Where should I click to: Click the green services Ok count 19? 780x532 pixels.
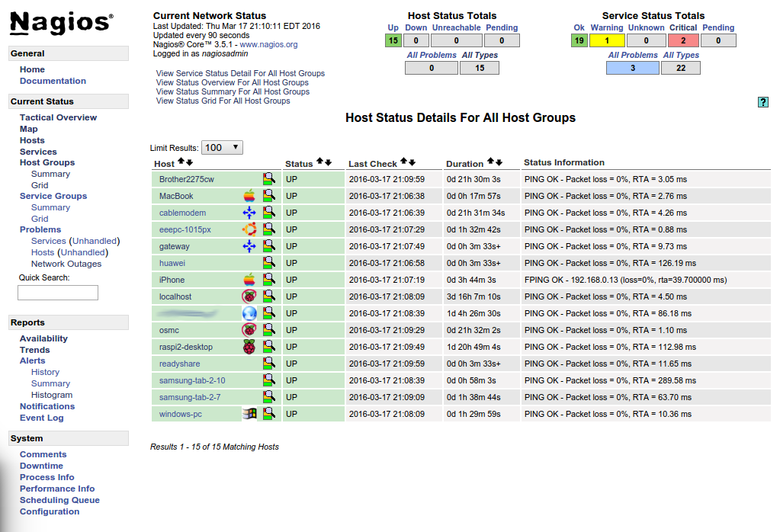pos(579,40)
